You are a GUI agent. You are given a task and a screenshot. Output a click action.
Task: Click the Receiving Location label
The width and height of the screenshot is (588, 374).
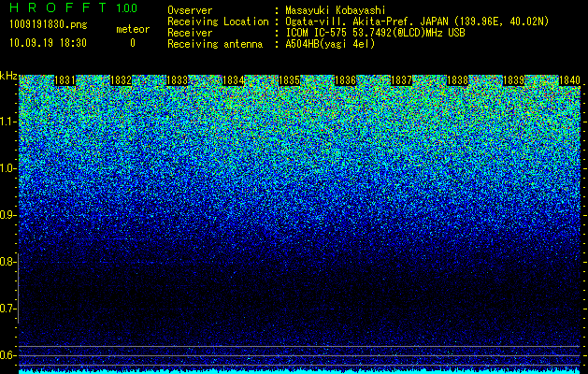tap(218, 22)
